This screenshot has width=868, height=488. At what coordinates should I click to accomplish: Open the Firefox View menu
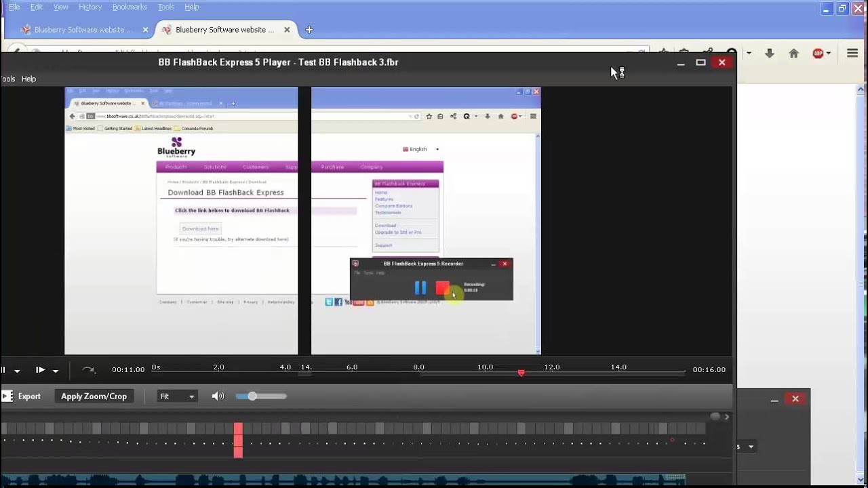(x=61, y=7)
